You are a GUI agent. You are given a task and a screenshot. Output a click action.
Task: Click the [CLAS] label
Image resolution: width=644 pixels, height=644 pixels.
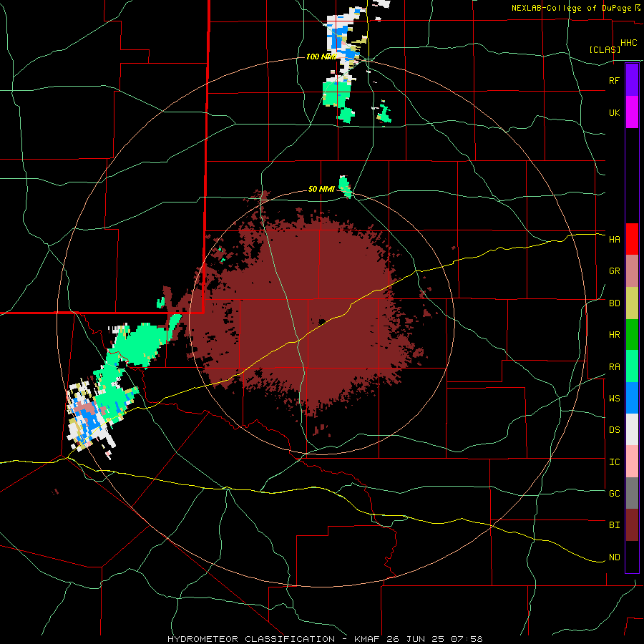pyautogui.click(x=605, y=49)
